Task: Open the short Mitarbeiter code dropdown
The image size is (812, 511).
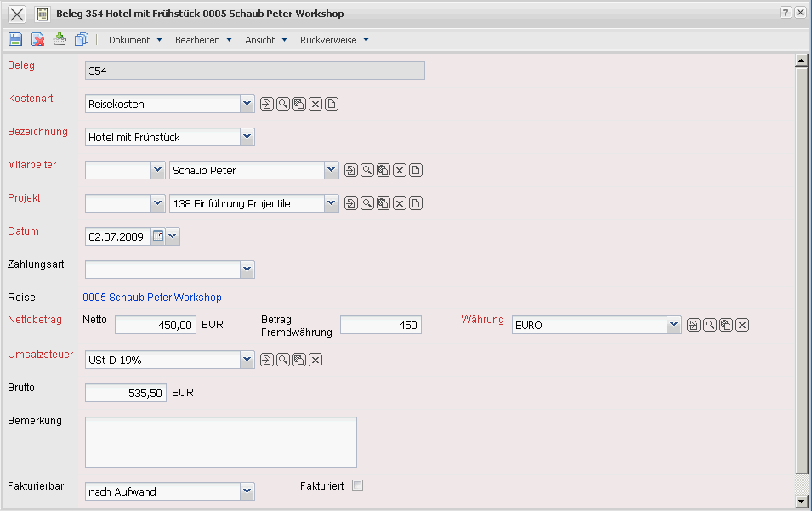Action: [158, 170]
